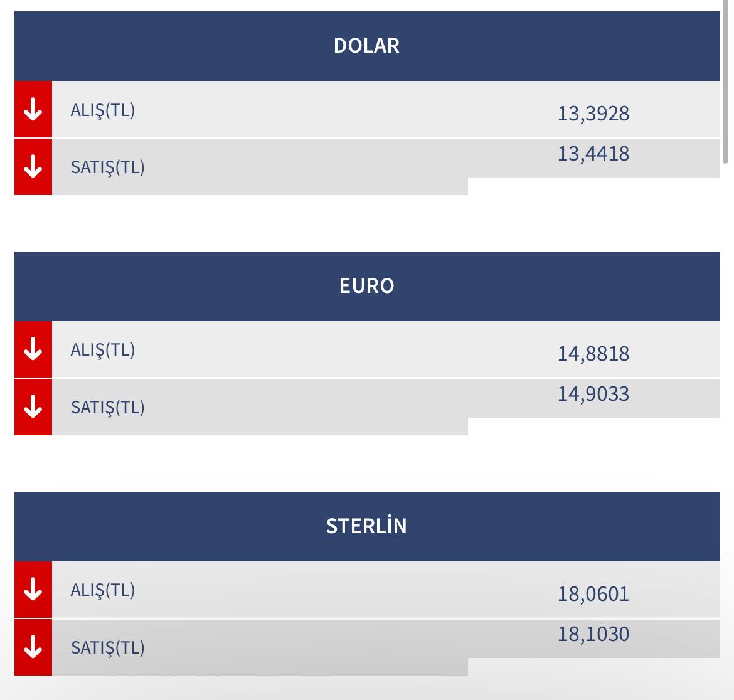Click the Euro ALIŞ(TL) label
Viewport: 734px width, 700px height.
pos(102,350)
